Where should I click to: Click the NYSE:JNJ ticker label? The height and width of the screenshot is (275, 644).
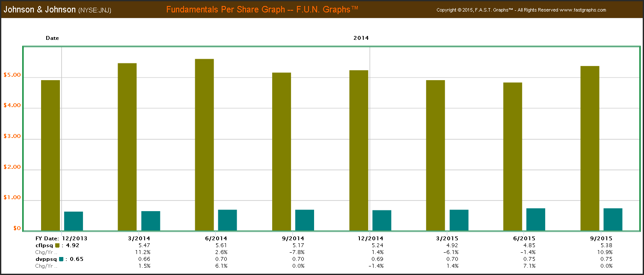click(95, 10)
